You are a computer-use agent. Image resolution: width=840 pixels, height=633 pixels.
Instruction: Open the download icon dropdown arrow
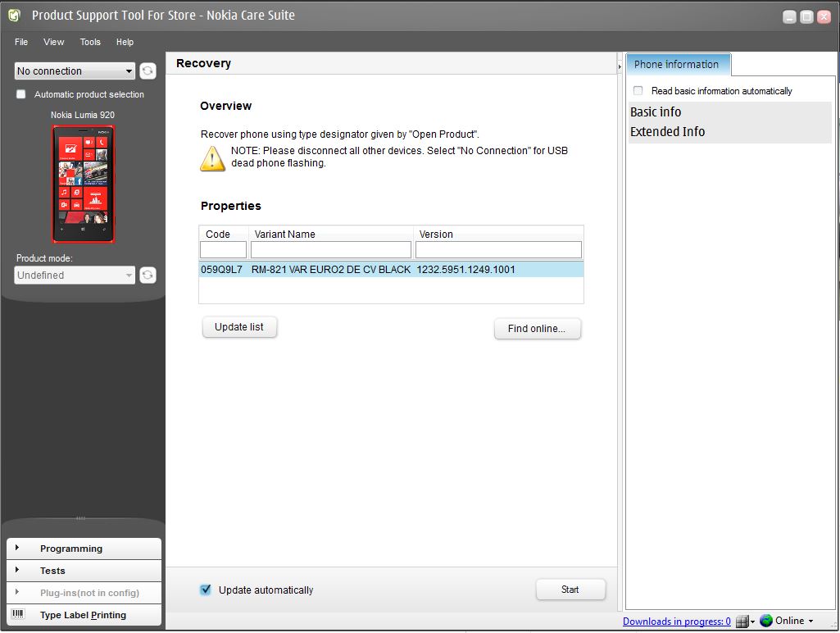tap(752, 622)
